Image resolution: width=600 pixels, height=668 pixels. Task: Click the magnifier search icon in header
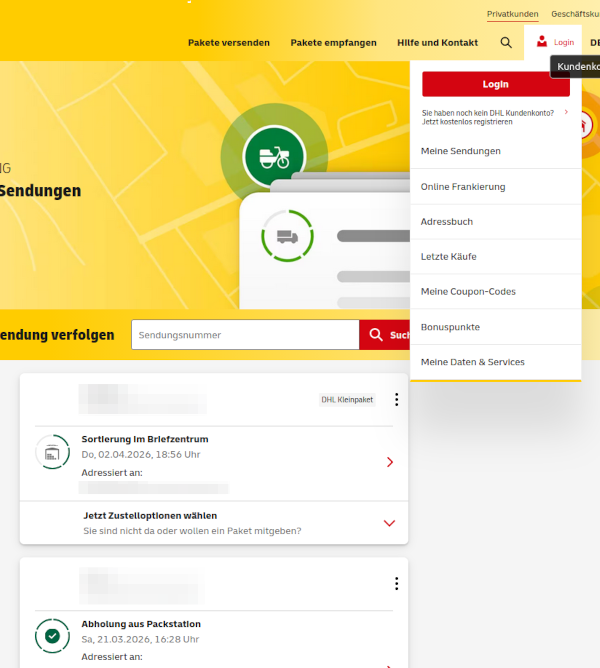506,43
